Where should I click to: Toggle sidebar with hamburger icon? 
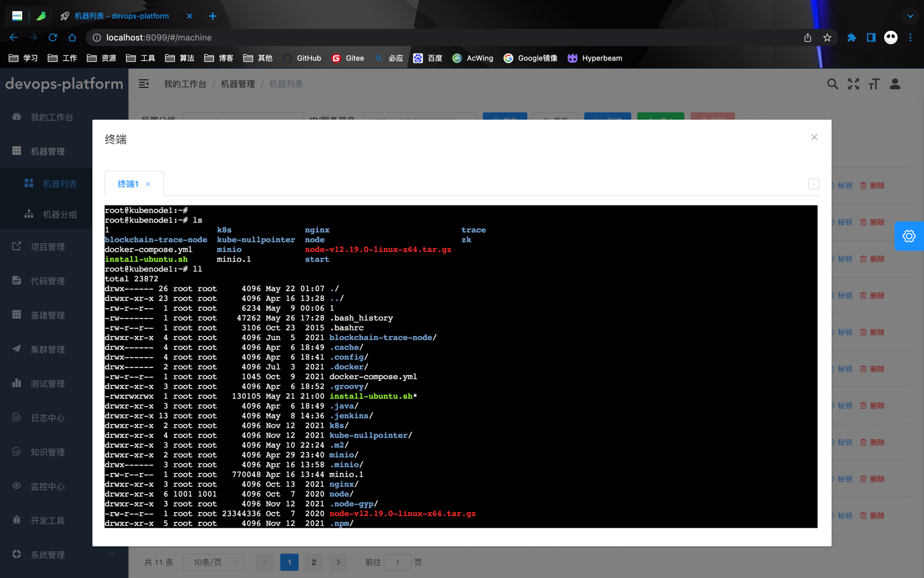click(x=144, y=84)
